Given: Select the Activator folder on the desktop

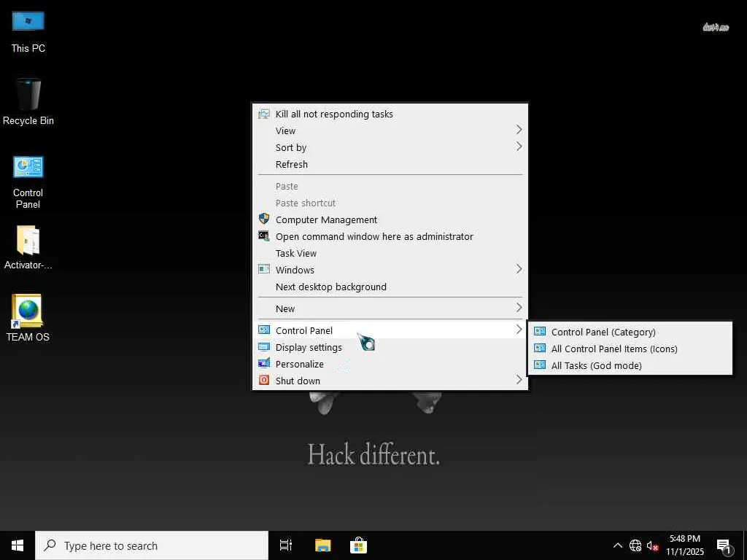Looking at the screenshot, I should [x=28, y=248].
